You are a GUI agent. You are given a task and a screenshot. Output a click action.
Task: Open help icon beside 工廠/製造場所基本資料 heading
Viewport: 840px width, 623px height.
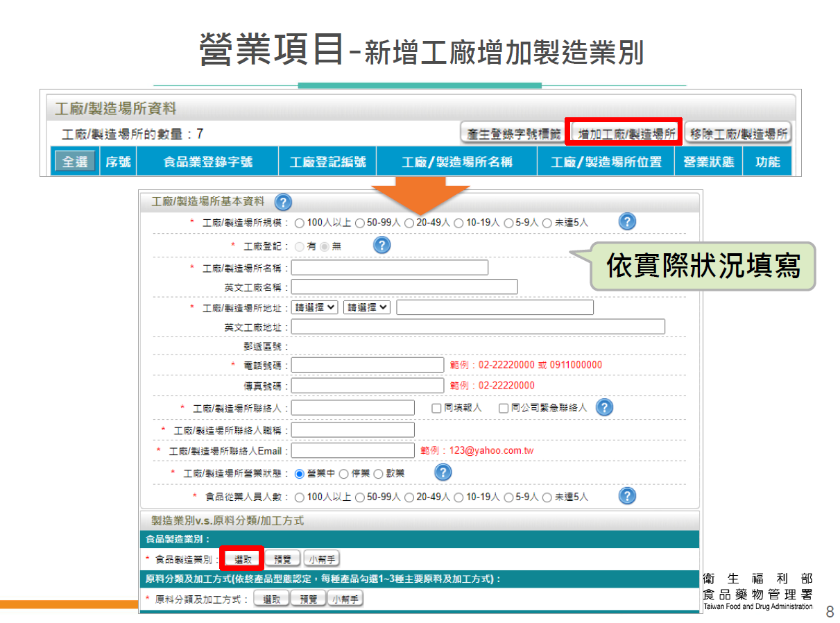click(283, 203)
